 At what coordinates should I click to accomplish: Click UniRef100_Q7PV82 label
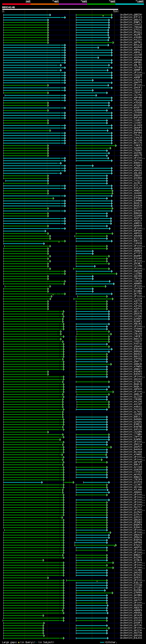(x=131, y=359)
